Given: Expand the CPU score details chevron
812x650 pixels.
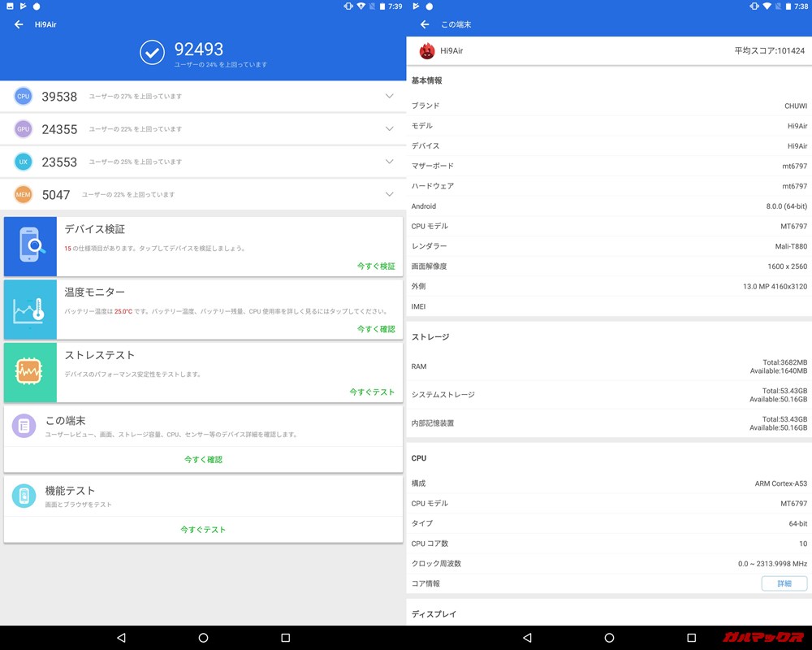Looking at the screenshot, I should pyautogui.click(x=388, y=96).
